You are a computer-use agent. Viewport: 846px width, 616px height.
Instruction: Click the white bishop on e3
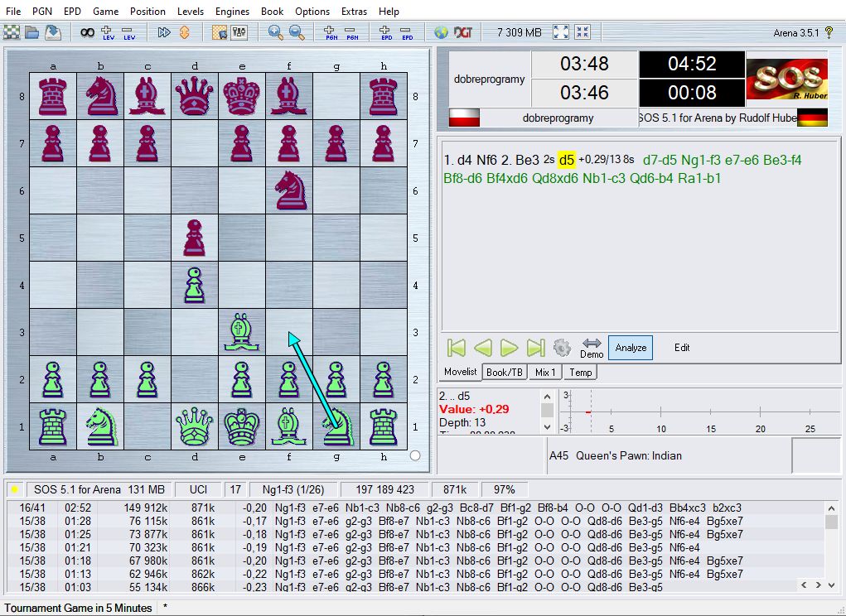[x=242, y=332]
